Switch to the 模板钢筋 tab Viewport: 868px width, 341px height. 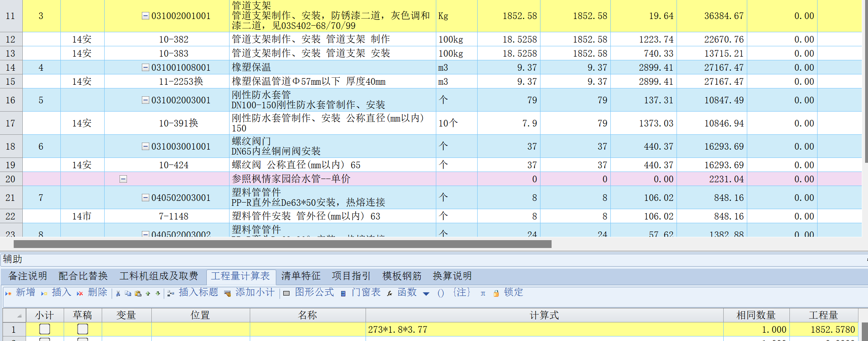pyautogui.click(x=402, y=276)
